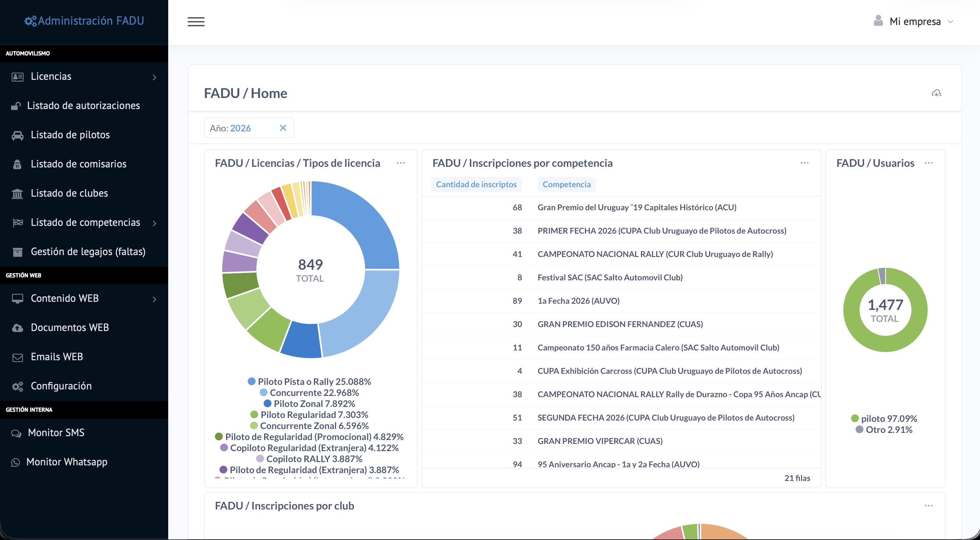Click the Piloto Pista o Rally legend swatch
980x540 pixels.
[251, 381]
